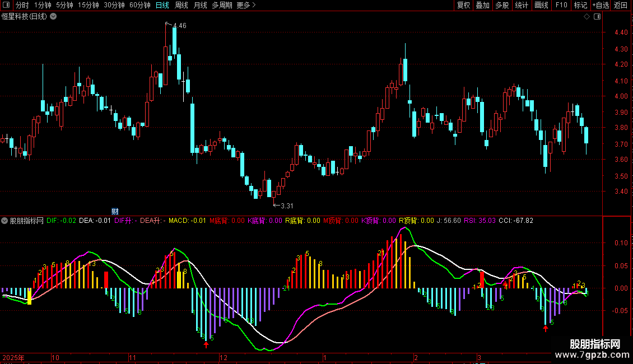This screenshot has width=633, height=364.
Task: Click the diamond icon beside chart title
Action: click(x=587, y=17)
